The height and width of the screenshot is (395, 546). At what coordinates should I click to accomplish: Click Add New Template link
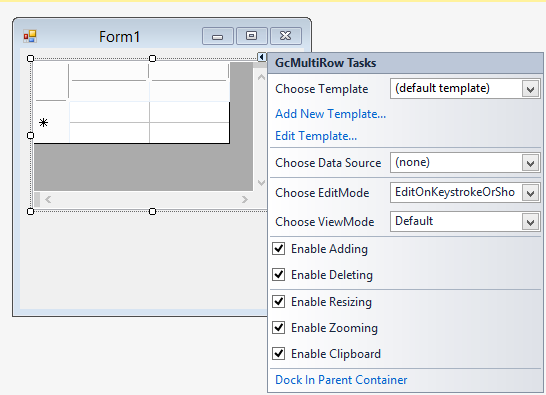pyautogui.click(x=330, y=114)
